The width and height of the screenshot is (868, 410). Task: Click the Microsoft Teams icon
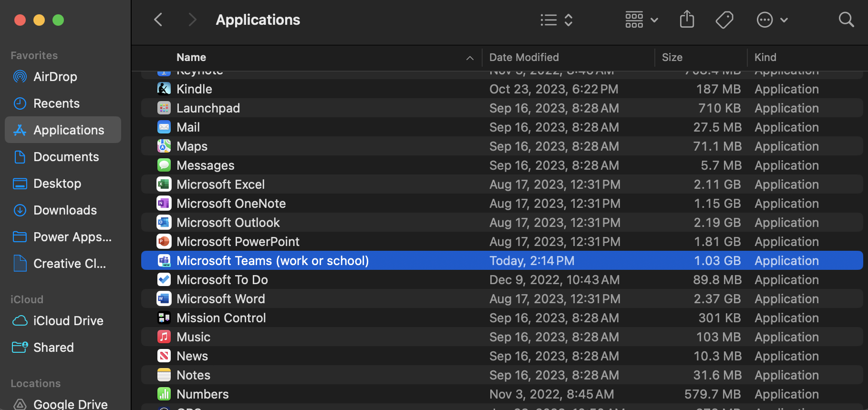point(164,261)
